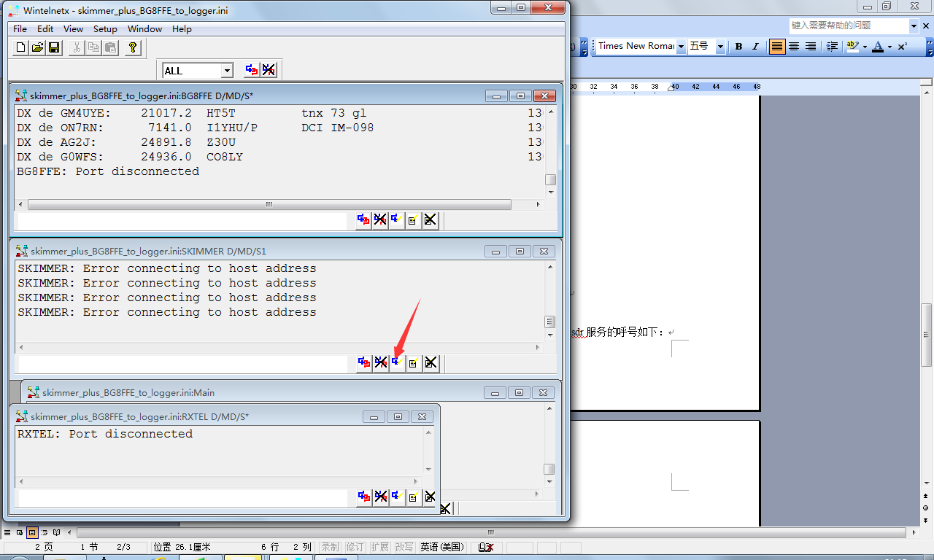Disconnect the RXTEL port window
The height and width of the screenshot is (560, 934).
(381, 497)
